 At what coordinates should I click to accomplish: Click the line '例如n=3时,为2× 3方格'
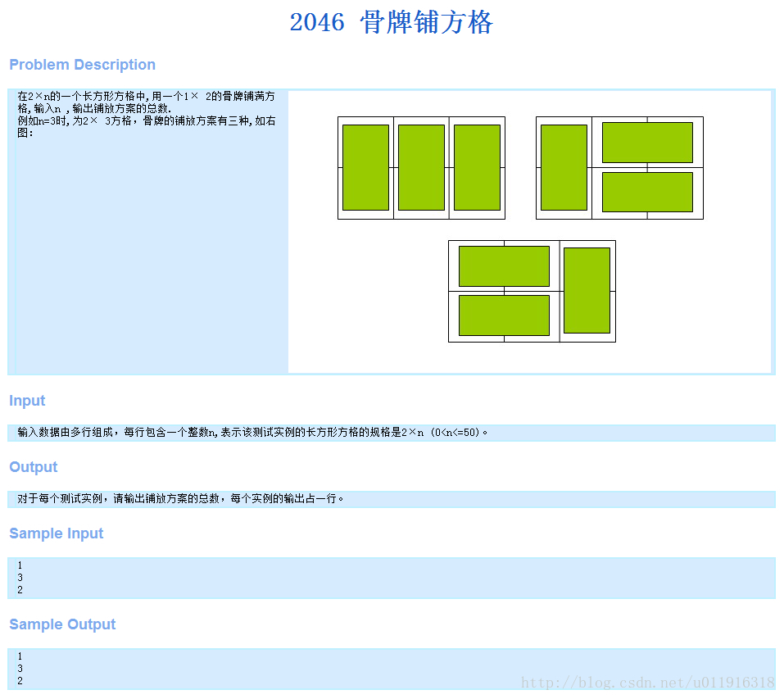tap(146, 126)
